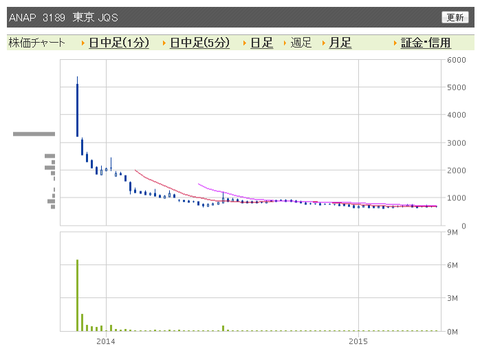The width and height of the screenshot is (480, 362).
Task: Switch to the 日足 daily chart
Action: click(x=262, y=43)
